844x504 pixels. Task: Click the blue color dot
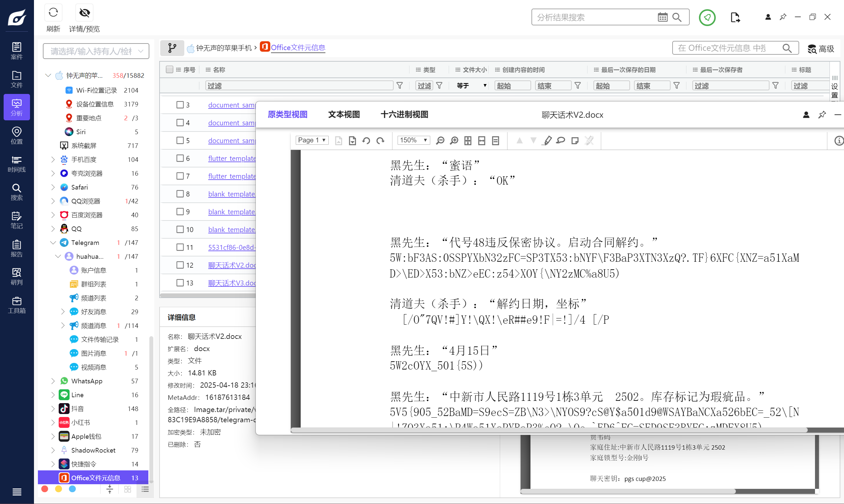pos(72,489)
